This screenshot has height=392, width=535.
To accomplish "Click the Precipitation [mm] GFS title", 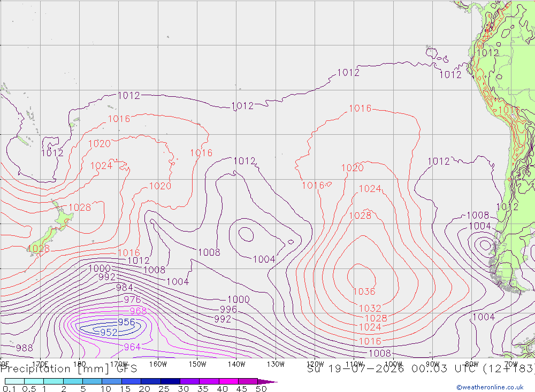I will pos(68,369).
